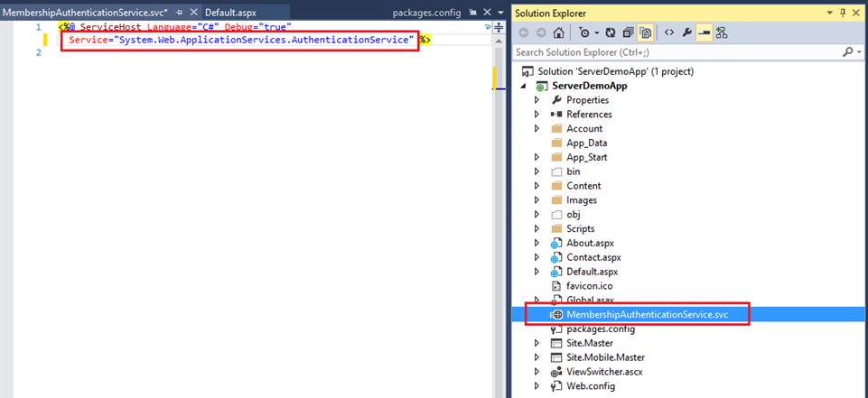The image size is (868, 398).
Task: Toggle Preview Selected Items button
Action: click(705, 32)
